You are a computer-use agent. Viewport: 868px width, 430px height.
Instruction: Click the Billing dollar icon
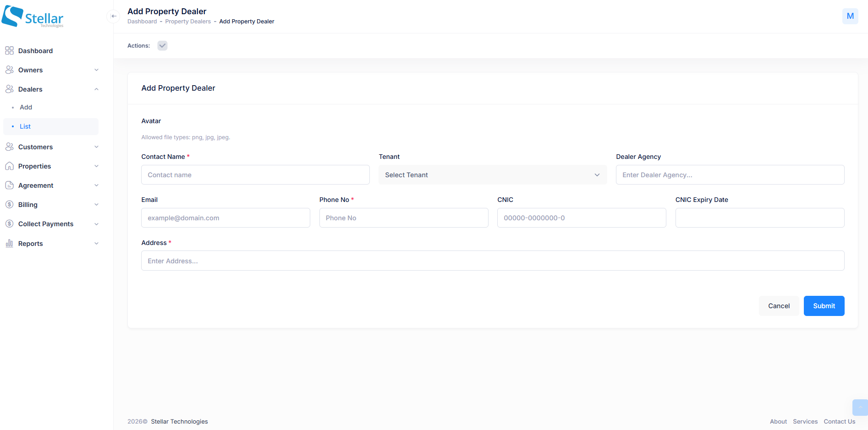9,205
